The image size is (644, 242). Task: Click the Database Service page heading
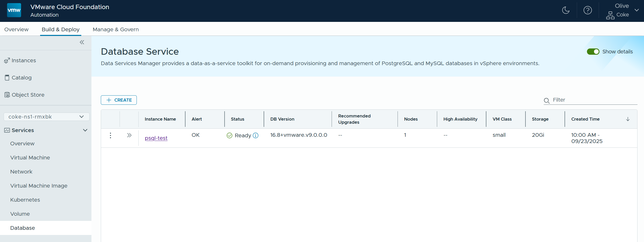pos(140,52)
